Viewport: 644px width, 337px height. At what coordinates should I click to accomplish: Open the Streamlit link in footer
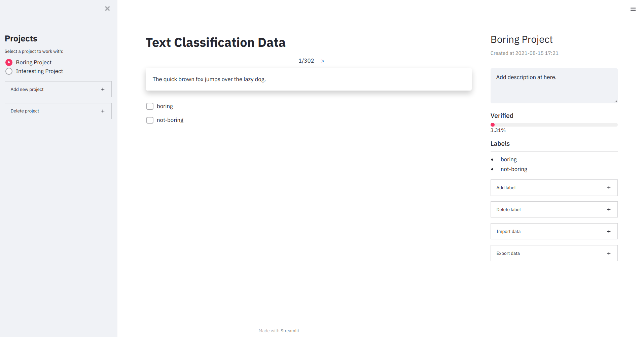[290, 331]
